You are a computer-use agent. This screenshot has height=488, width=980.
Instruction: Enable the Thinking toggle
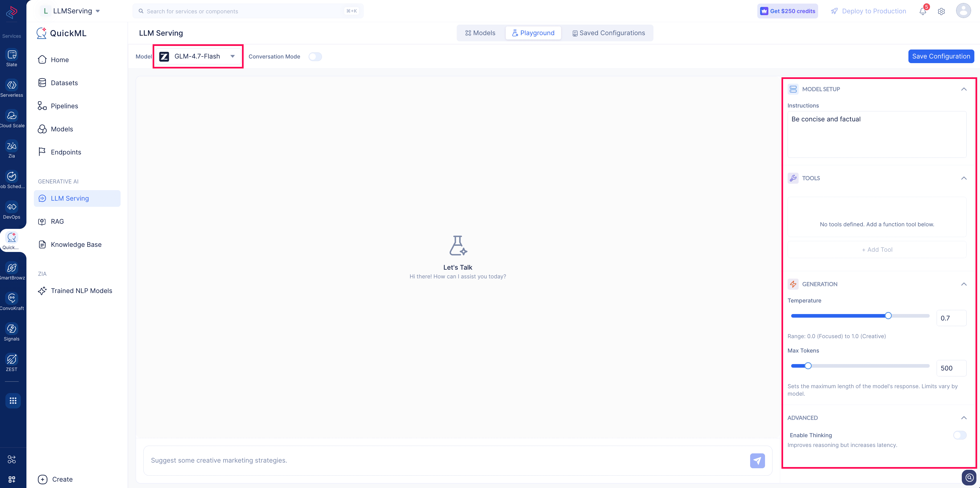tap(959, 435)
